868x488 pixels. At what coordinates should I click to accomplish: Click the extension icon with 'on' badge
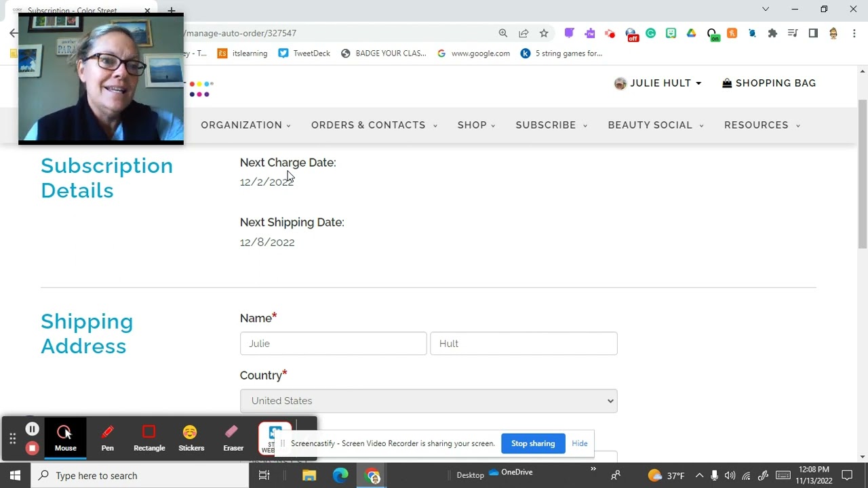712,34
